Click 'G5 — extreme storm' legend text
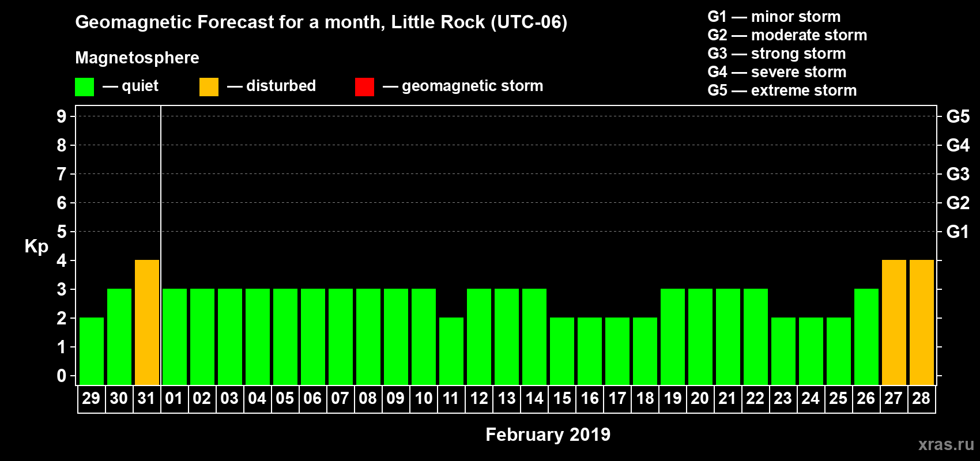 [x=782, y=90]
